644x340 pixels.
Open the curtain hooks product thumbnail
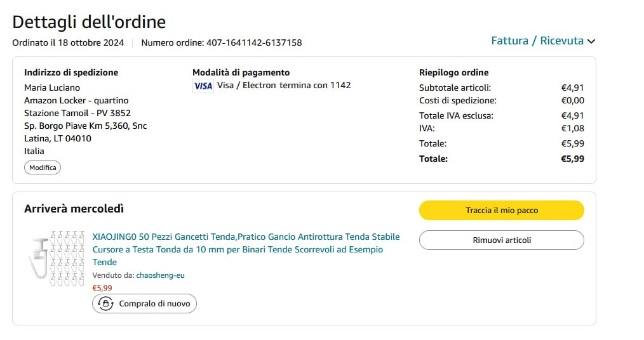coord(57,258)
